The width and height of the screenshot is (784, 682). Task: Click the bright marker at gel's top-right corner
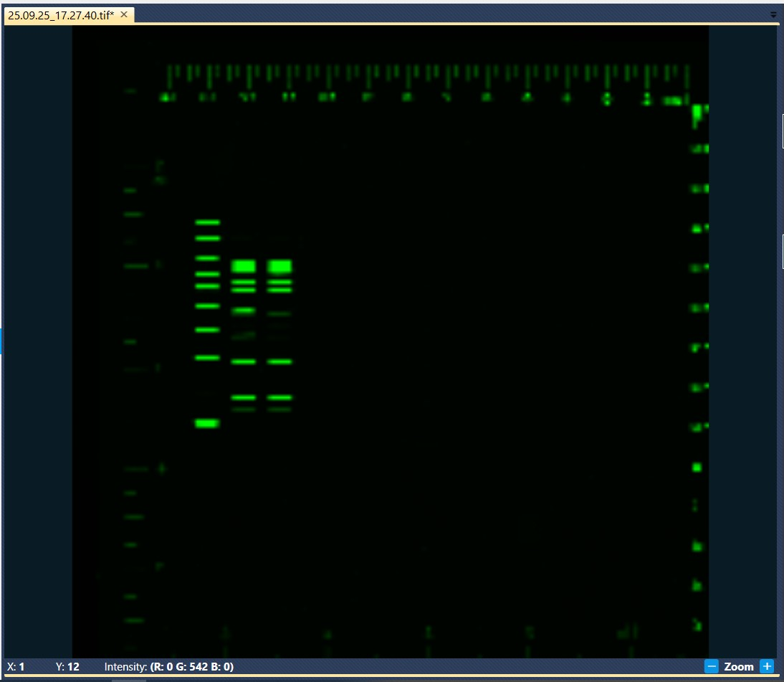tap(697, 112)
